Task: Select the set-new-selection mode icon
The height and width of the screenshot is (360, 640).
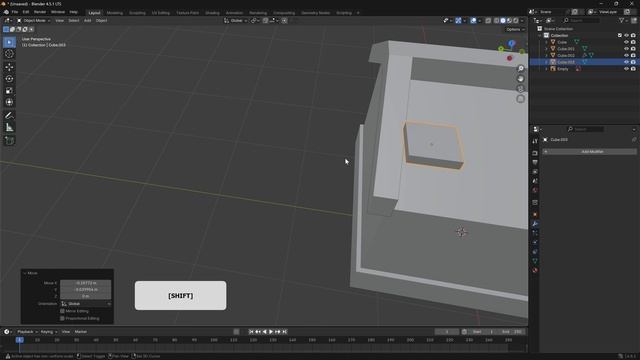Action: click(x=6, y=29)
